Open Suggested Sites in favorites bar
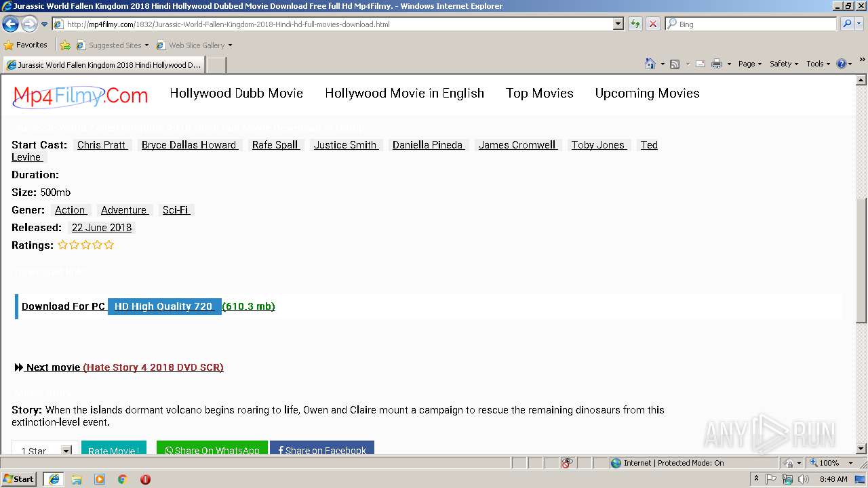The image size is (868, 488). tap(113, 45)
